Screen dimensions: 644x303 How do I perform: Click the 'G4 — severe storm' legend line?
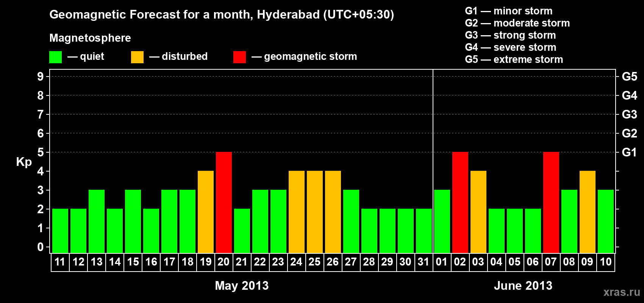pyautogui.click(x=511, y=47)
